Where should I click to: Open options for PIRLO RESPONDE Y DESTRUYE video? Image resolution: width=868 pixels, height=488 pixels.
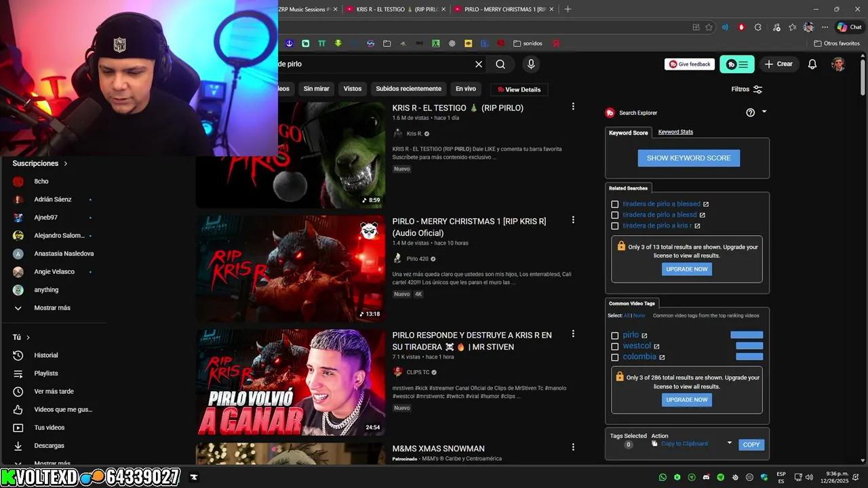pos(573,333)
